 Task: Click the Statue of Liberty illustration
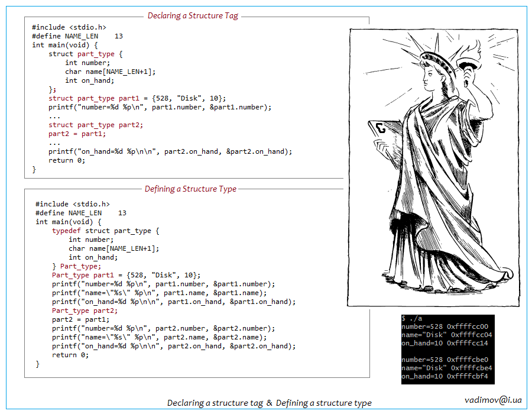[x=433, y=167]
